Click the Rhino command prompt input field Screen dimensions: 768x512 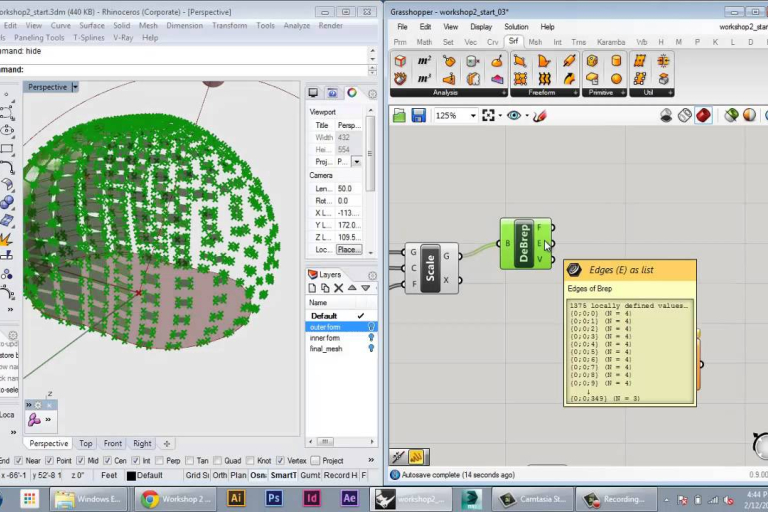pos(196,70)
